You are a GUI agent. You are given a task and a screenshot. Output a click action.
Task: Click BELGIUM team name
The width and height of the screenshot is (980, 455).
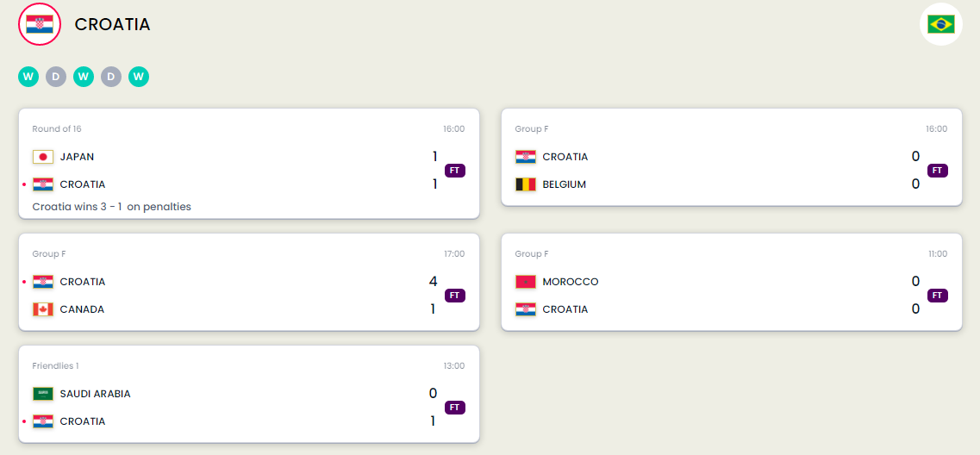click(x=565, y=184)
